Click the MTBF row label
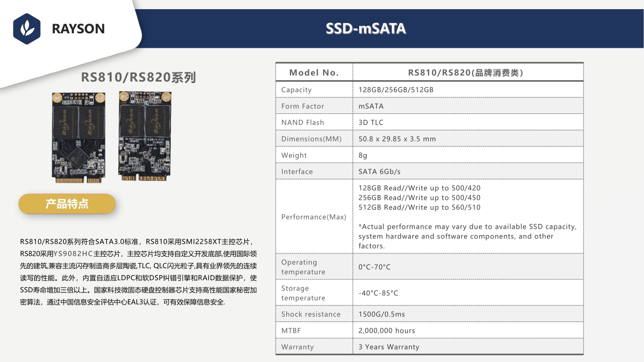The height and width of the screenshot is (362, 644). click(291, 331)
